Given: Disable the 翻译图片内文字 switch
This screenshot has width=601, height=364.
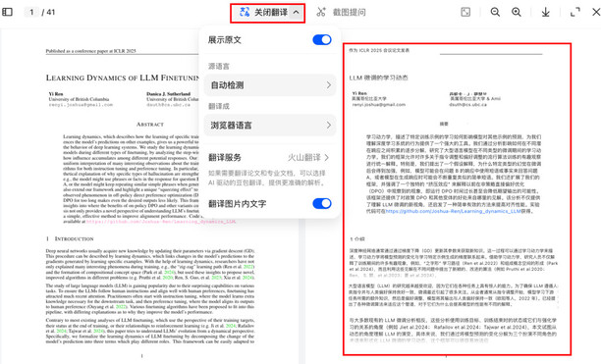Looking at the screenshot, I should 321,204.
